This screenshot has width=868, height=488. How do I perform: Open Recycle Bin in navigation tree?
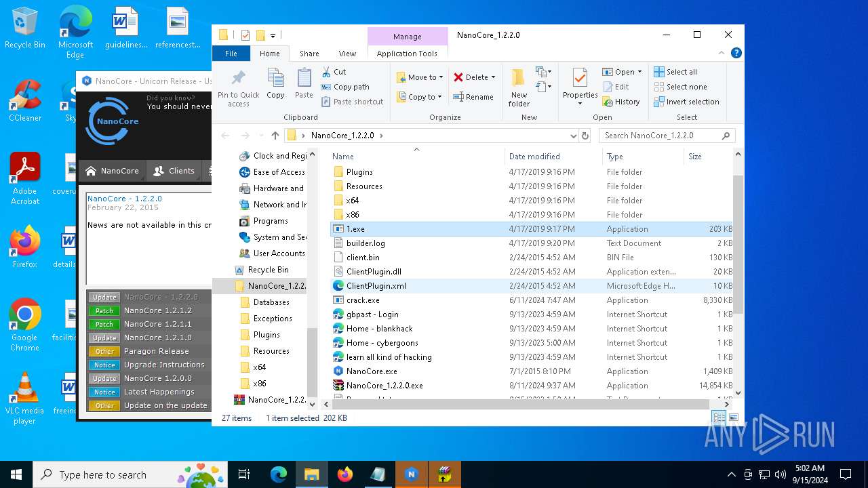tap(268, 270)
